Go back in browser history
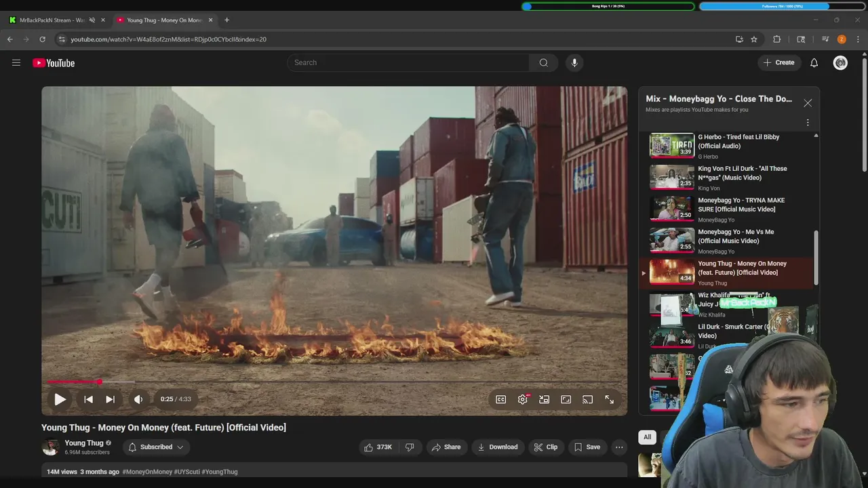The width and height of the screenshot is (868, 488). (x=9, y=39)
